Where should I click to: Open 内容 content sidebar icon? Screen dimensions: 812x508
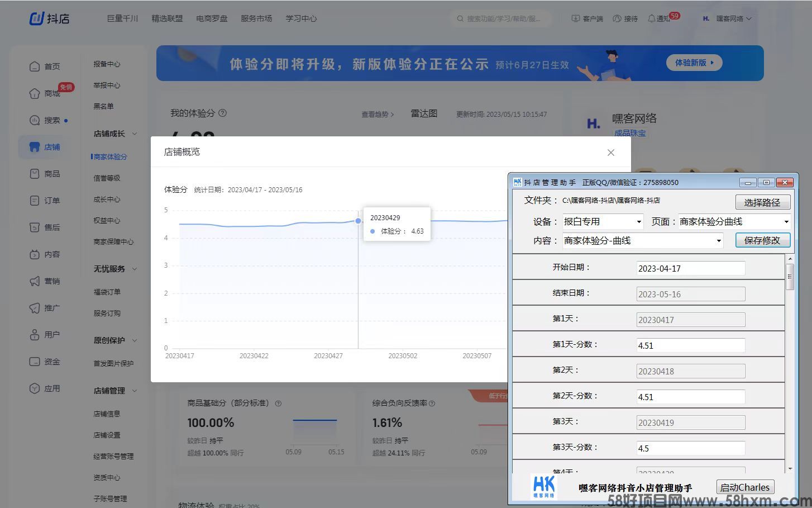[x=35, y=254]
